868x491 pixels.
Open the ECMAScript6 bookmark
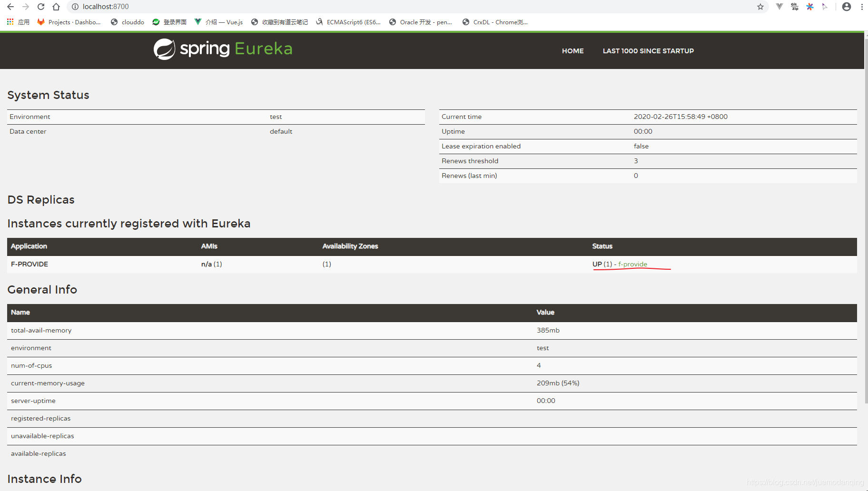point(348,22)
